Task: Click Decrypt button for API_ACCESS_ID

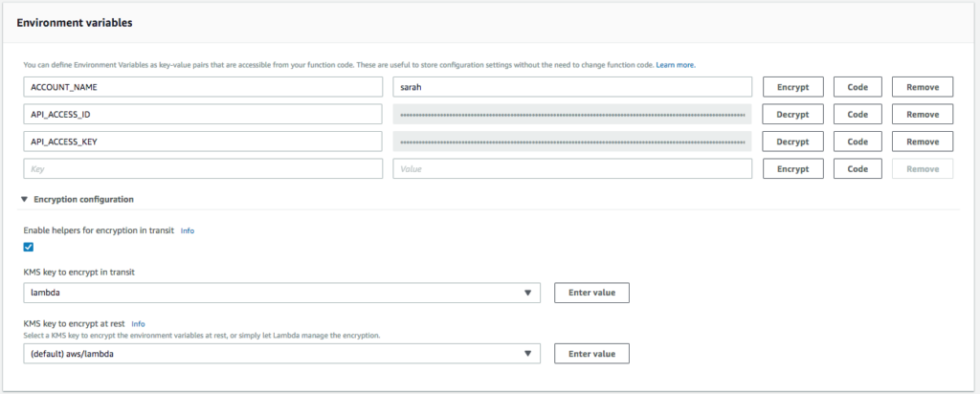Action: click(x=792, y=115)
